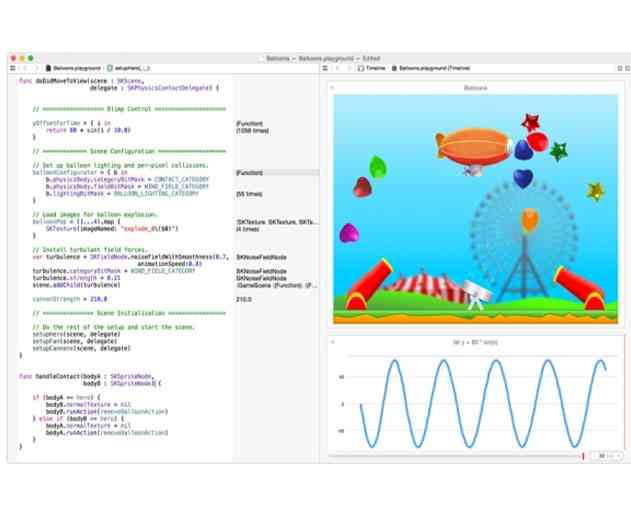The width and height of the screenshot is (631, 522).
Task: Close the Balloons live view in timeline
Action: (332, 87)
